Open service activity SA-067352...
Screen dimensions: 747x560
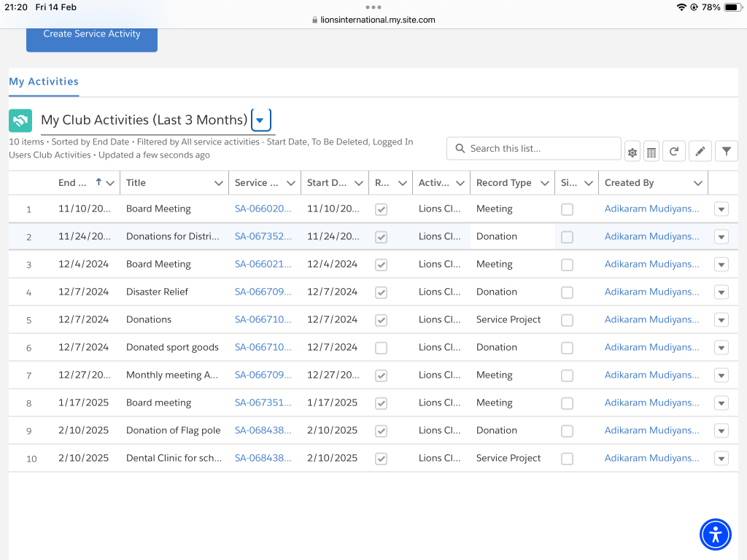263,236
